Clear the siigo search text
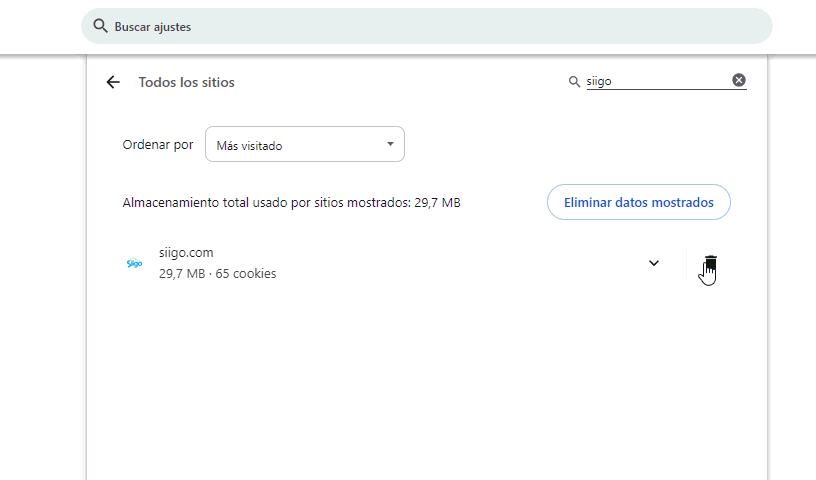 coord(739,80)
